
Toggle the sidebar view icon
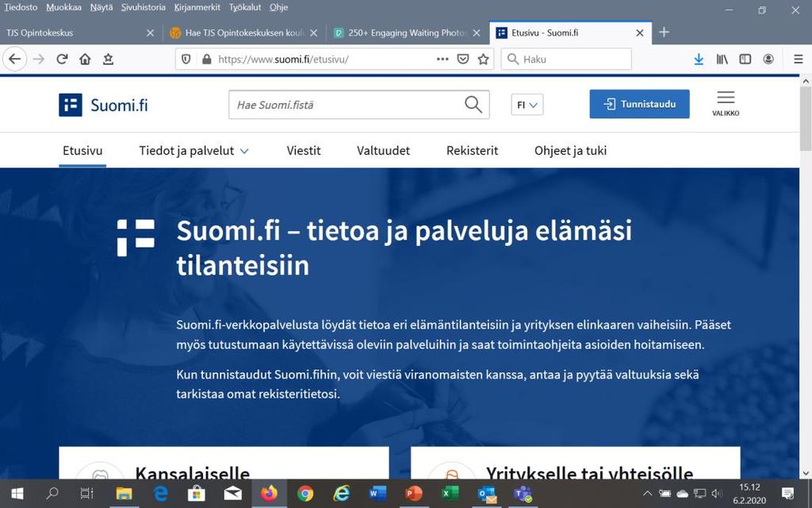click(x=745, y=59)
